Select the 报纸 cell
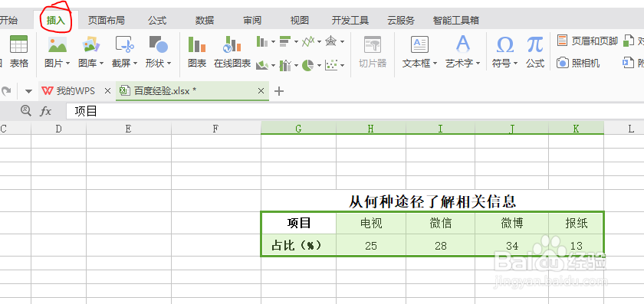Viewport: 644px width, 304px height. pos(577,223)
